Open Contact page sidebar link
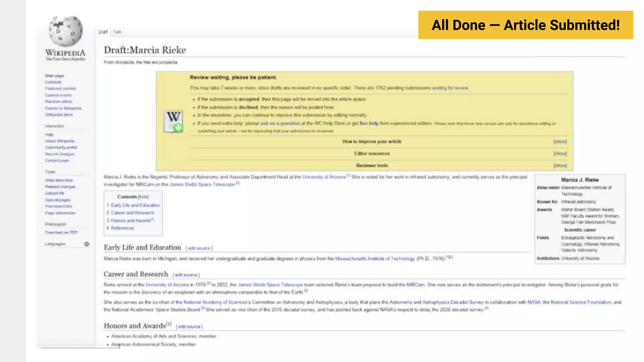Screen dimensions: 644x362 coord(57,161)
